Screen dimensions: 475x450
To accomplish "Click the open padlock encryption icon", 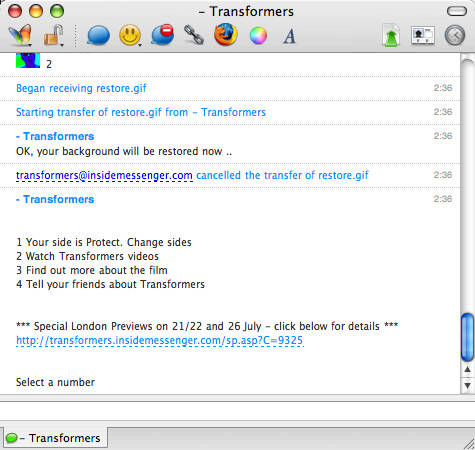I will (52, 35).
